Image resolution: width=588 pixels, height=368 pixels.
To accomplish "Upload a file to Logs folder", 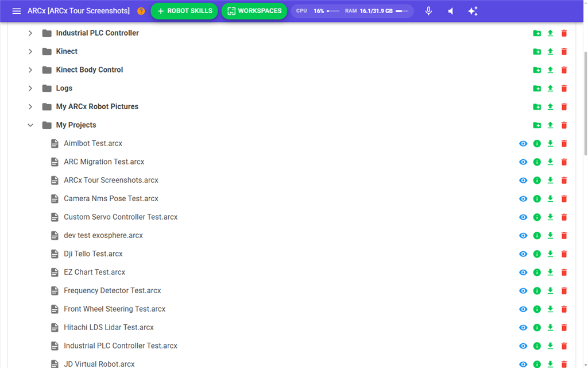I will click(x=550, y=88).
